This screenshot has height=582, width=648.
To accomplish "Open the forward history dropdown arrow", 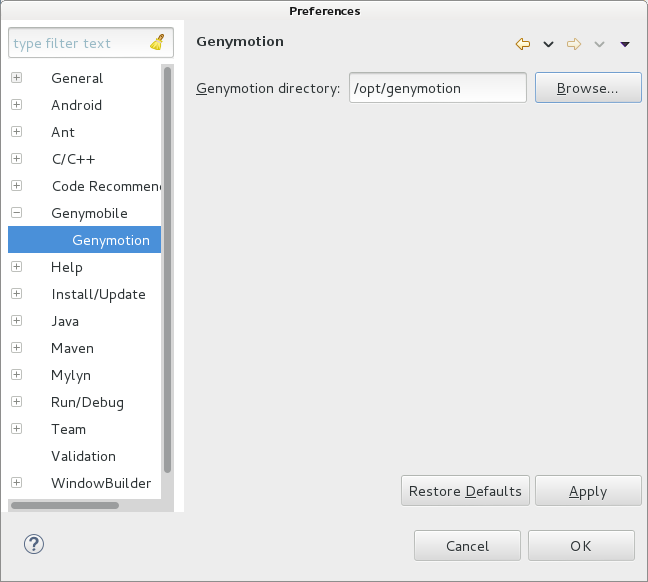I will (x=599, y=44).
